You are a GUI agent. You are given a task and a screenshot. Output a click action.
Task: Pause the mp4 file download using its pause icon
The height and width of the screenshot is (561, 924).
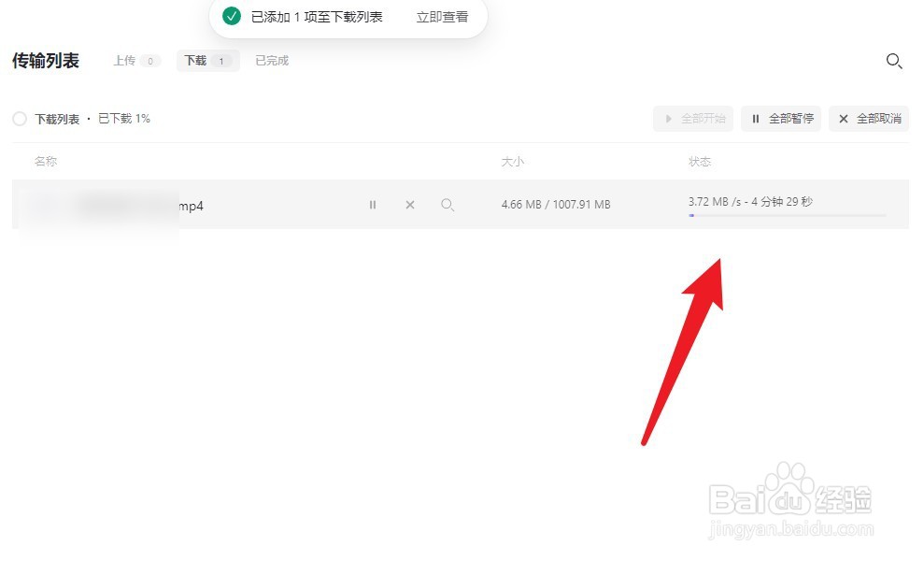(373, 205)
